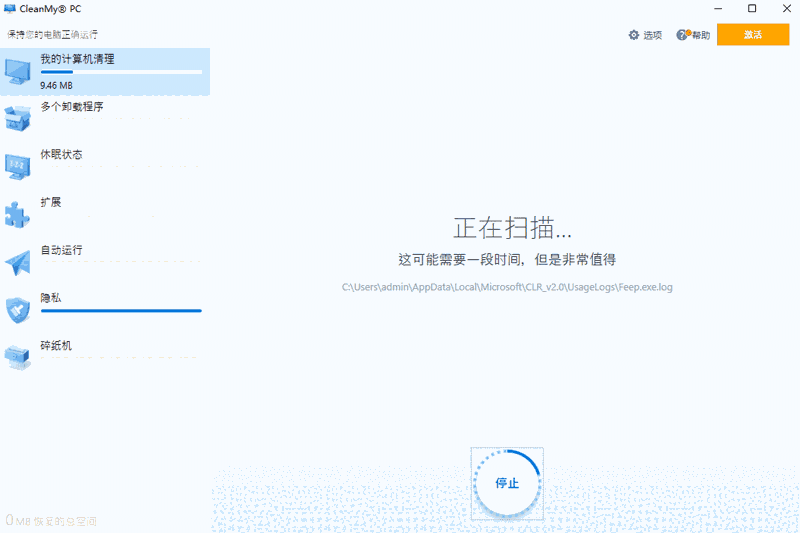Switch to the 休眠状态 section
Screen dimensions: 800x533
[x=61, y=155]
